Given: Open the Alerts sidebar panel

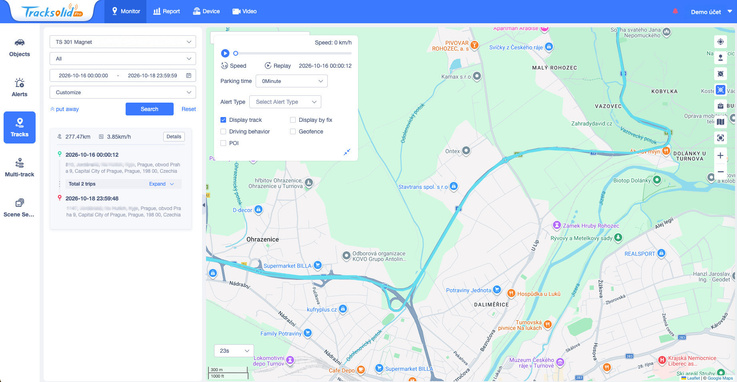Looking at the screenshot, I should 19,87.
